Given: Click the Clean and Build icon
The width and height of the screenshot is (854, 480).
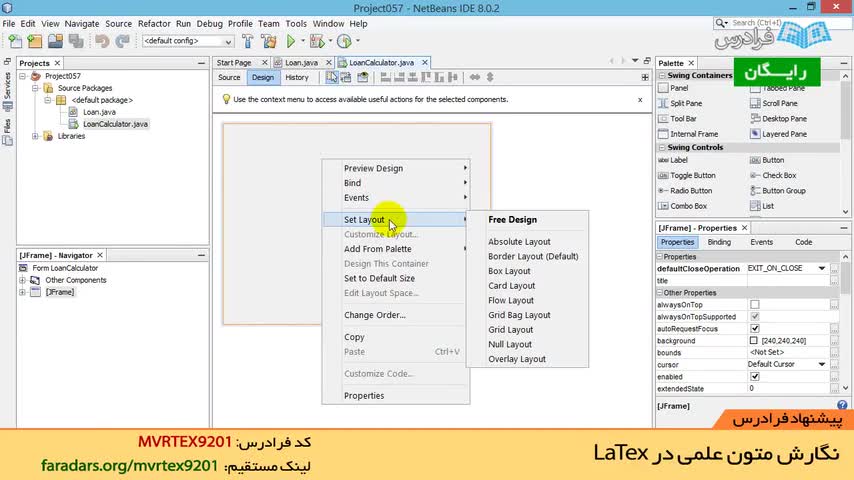Looking at the screenshot, I should point(269,41).
